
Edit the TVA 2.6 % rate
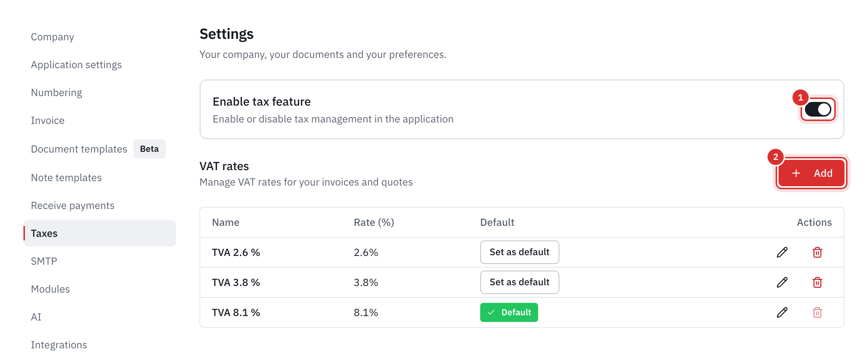tap(782, 252)
